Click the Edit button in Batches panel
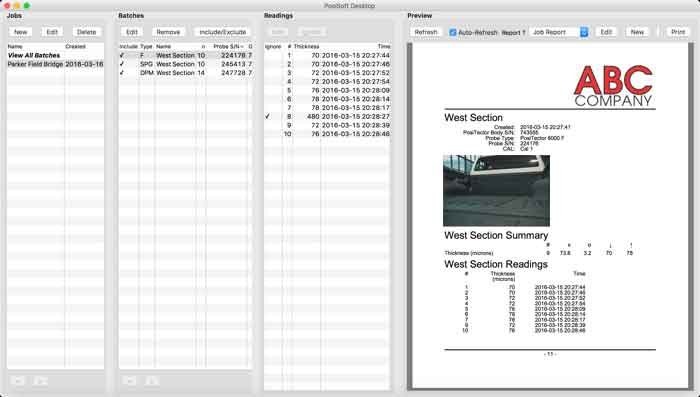Viewport: 700px width, 397px height. (x=132, y=32)
